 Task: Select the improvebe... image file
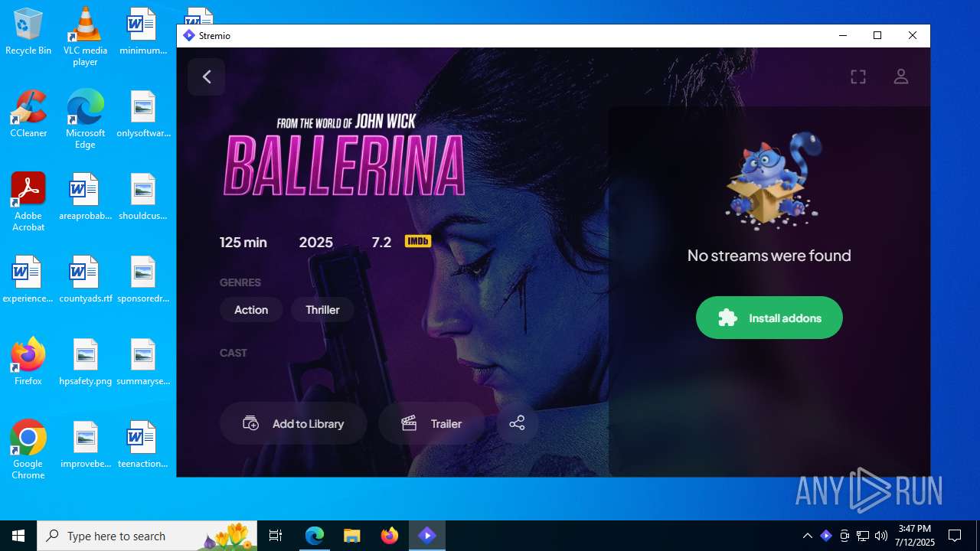85,445
